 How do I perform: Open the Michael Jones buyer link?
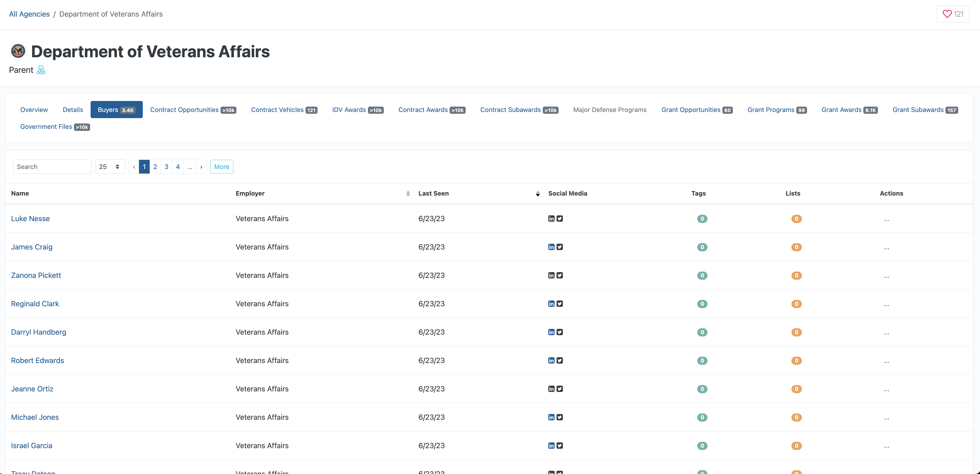[35, 417]
